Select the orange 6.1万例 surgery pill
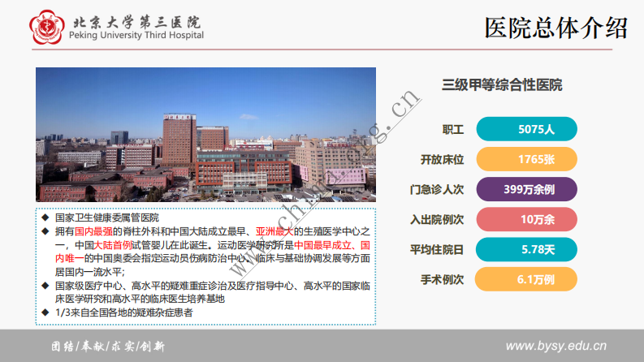 (x=525, y=279)
